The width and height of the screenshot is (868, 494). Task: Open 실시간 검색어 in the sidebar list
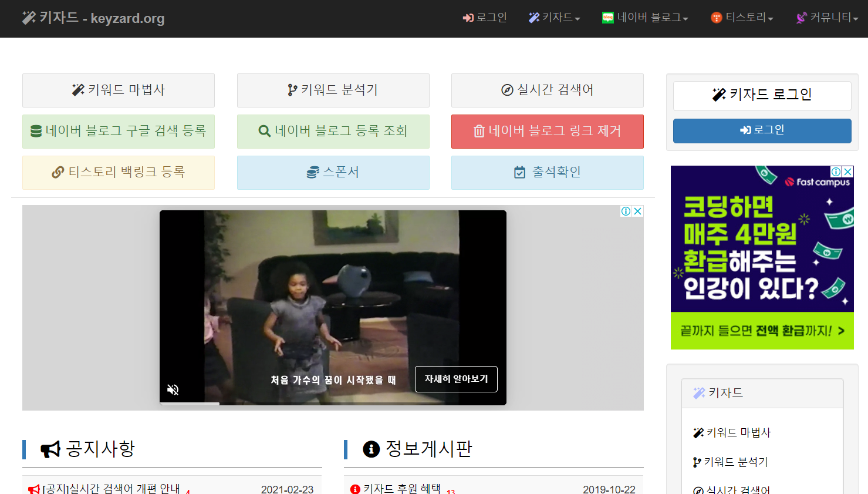coord(731,489)
